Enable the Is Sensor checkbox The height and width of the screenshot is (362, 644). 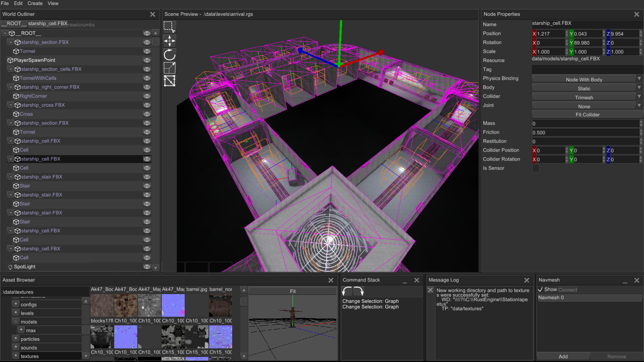coord(536,168)
